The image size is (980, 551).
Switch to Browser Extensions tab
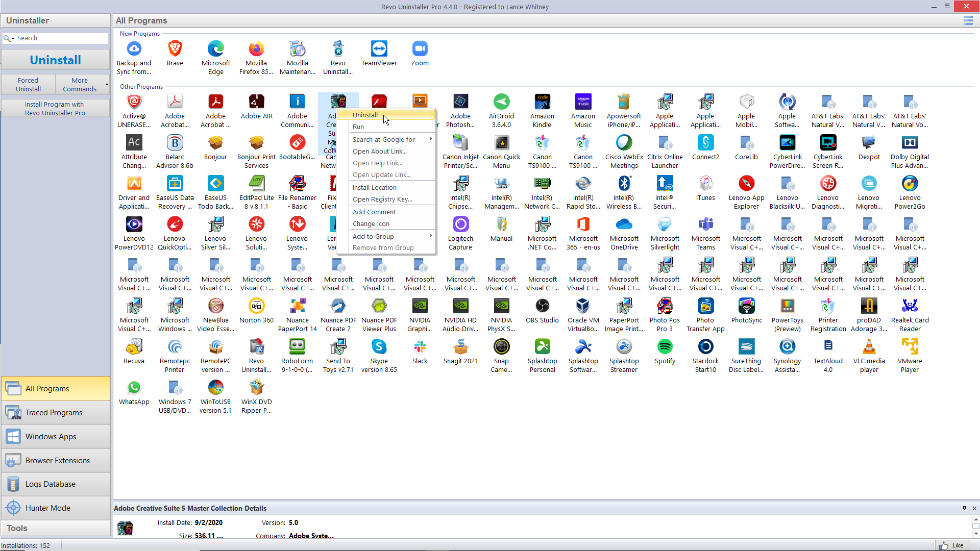pyautogui.click(x=57, y=460)
